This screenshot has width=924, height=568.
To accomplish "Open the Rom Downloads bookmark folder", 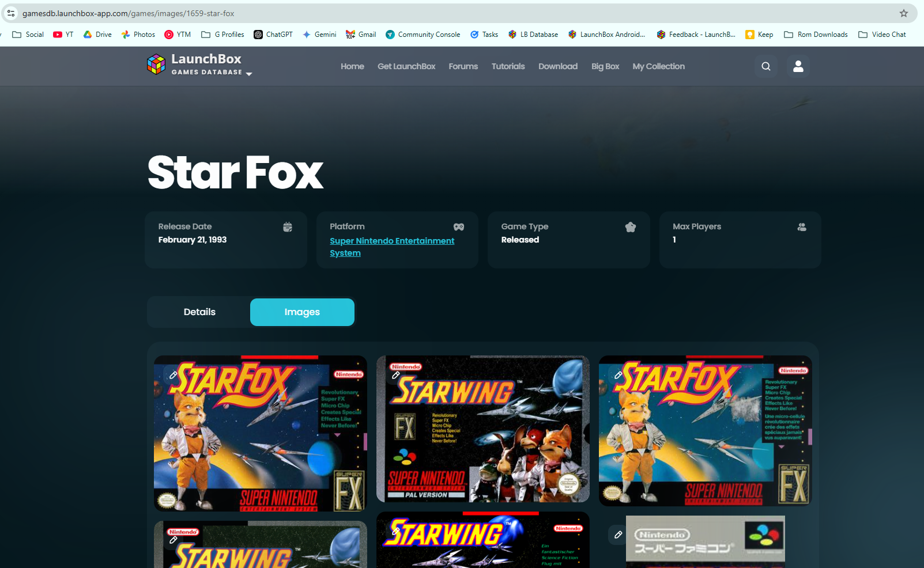I will 816,35.
